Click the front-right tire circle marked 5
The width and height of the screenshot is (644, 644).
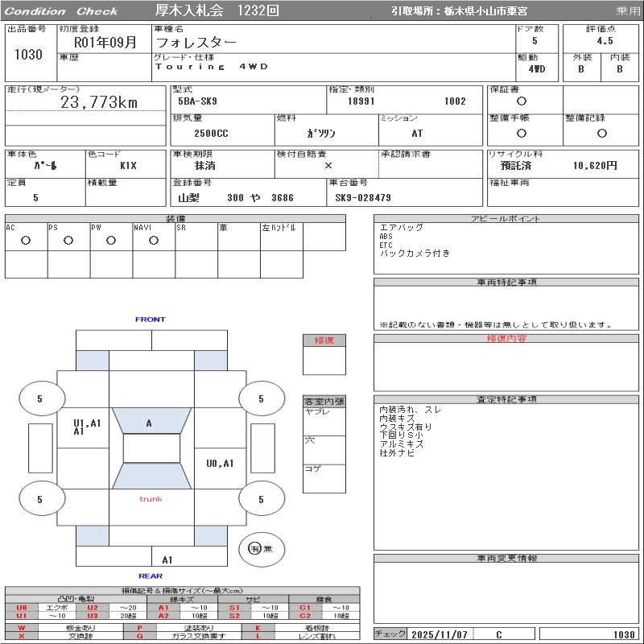261,398
